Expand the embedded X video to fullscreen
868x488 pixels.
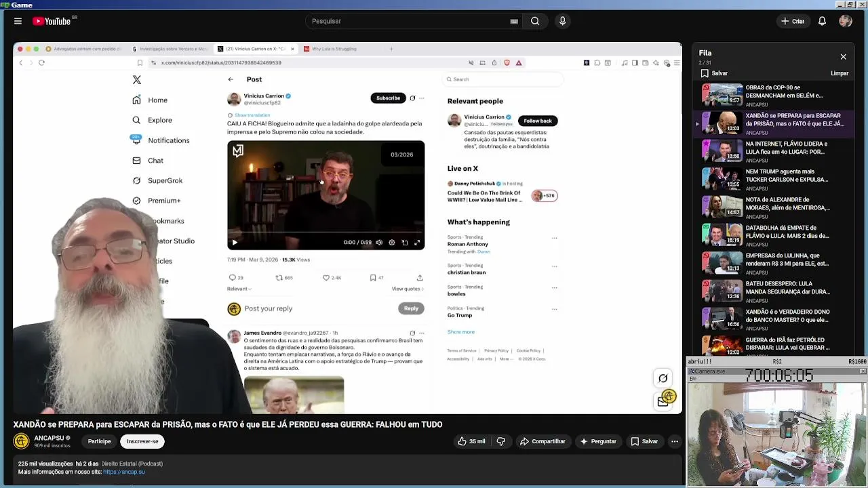coord(417,242)
